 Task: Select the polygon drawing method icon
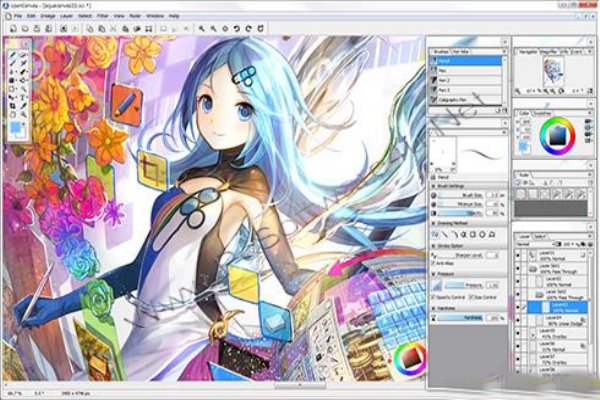(492, 234)
